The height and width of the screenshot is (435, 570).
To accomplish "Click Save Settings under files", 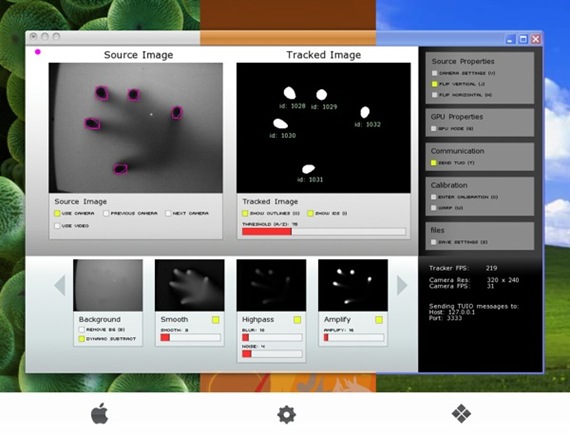I will [433, 242].
